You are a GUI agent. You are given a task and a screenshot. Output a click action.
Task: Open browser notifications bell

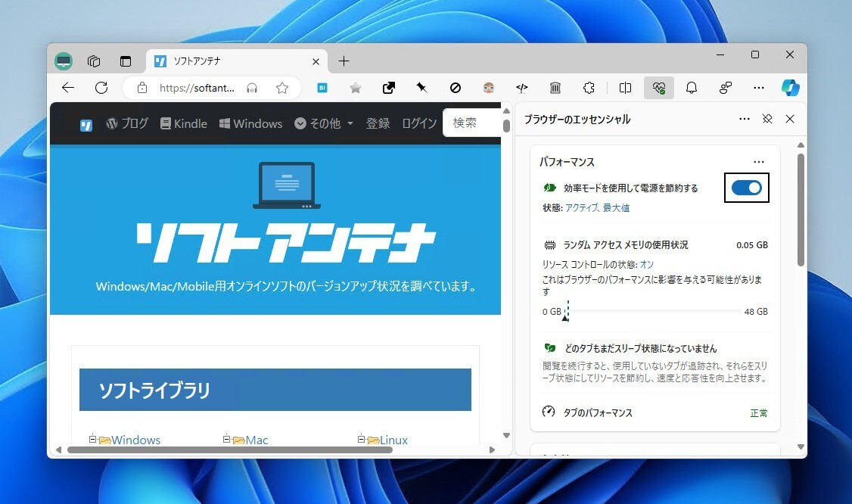pos(691,88)
